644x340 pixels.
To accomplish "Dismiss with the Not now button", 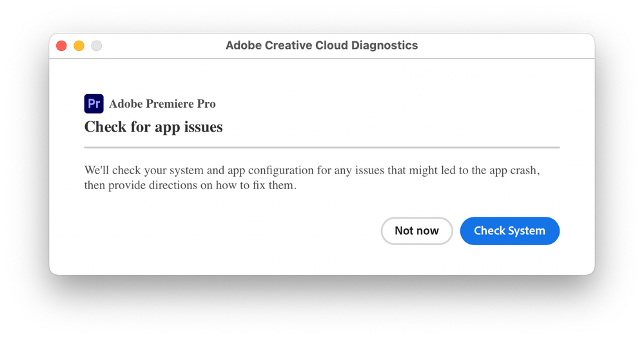I will click(416, 231).
